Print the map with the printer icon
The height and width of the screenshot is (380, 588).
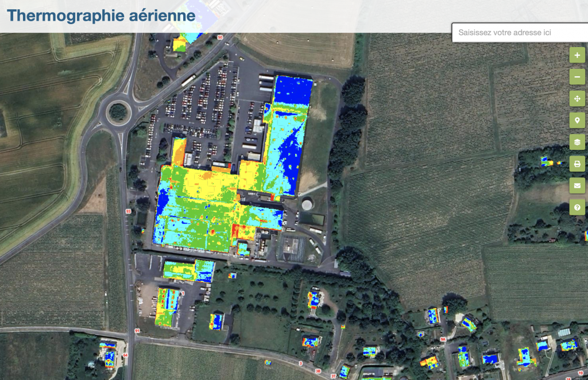pos(577,164)
